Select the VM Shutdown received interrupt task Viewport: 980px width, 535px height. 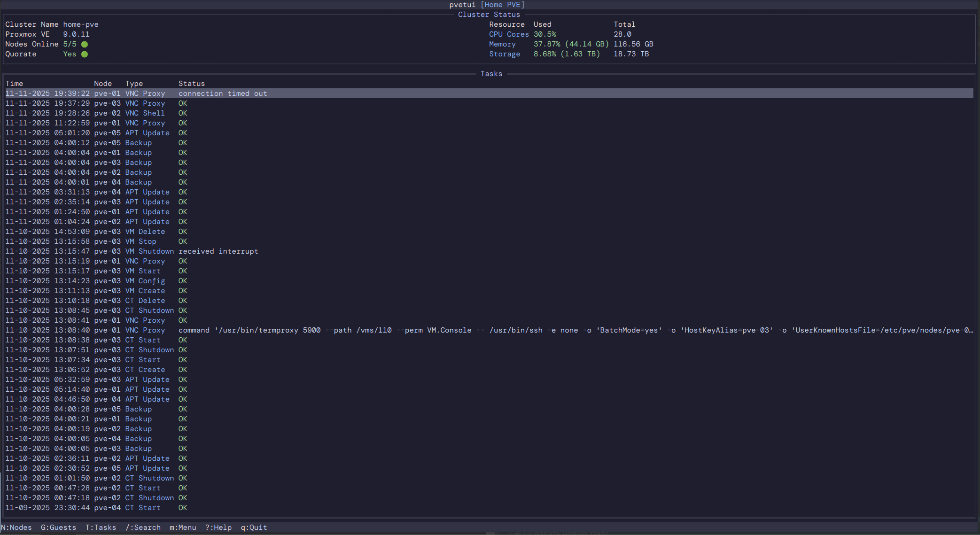coord(218,251)
